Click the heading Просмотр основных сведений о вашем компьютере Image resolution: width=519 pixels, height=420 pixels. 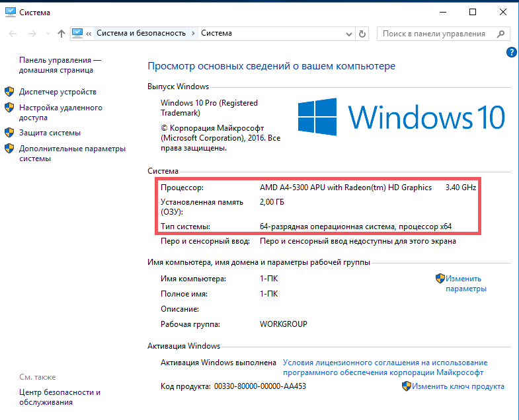272,66
